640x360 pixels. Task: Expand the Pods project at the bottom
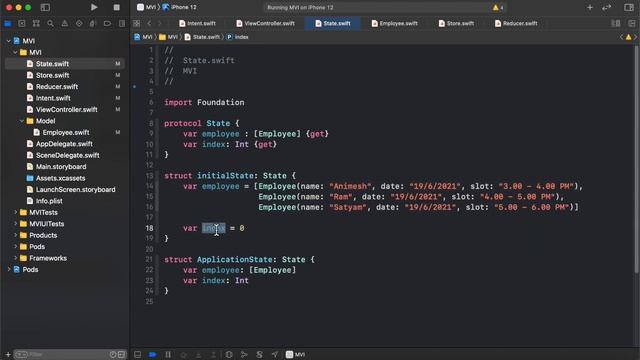(9, 269)
